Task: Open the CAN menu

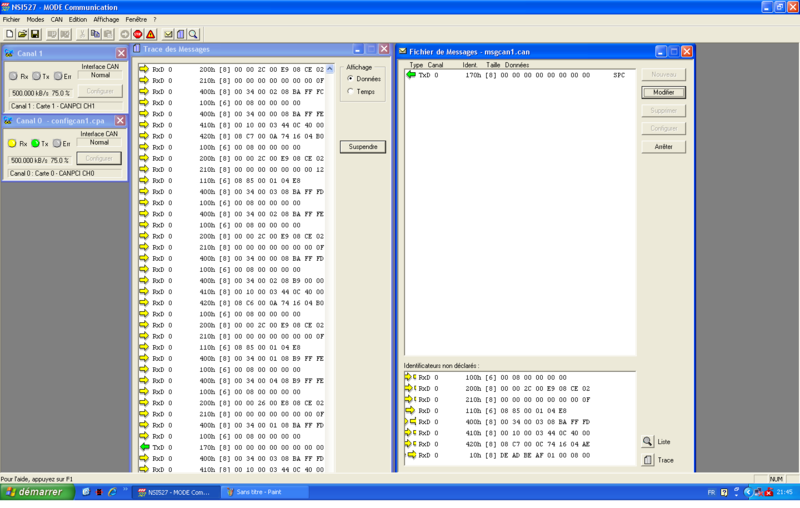Action: point(56,19)
